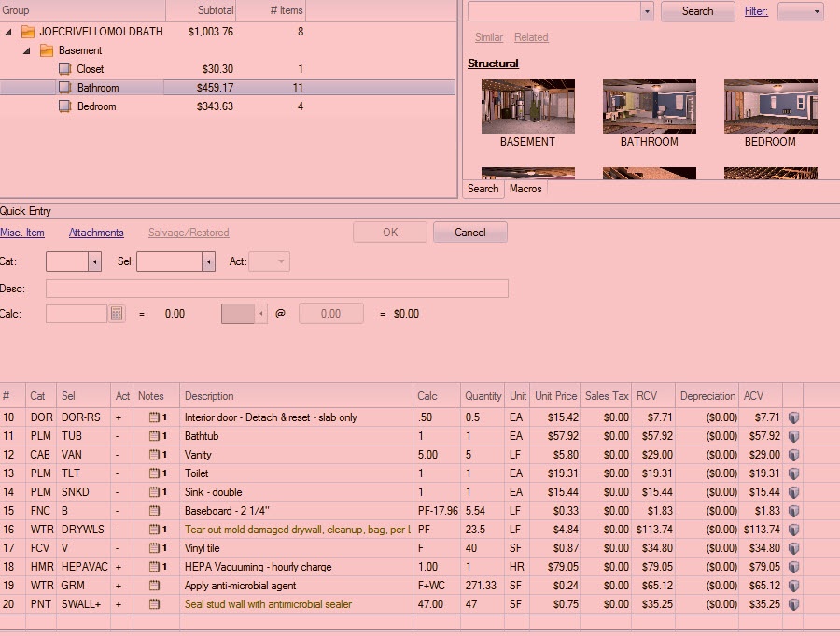
Task: Open the Filter dropdown
Action: click(800, 11)
